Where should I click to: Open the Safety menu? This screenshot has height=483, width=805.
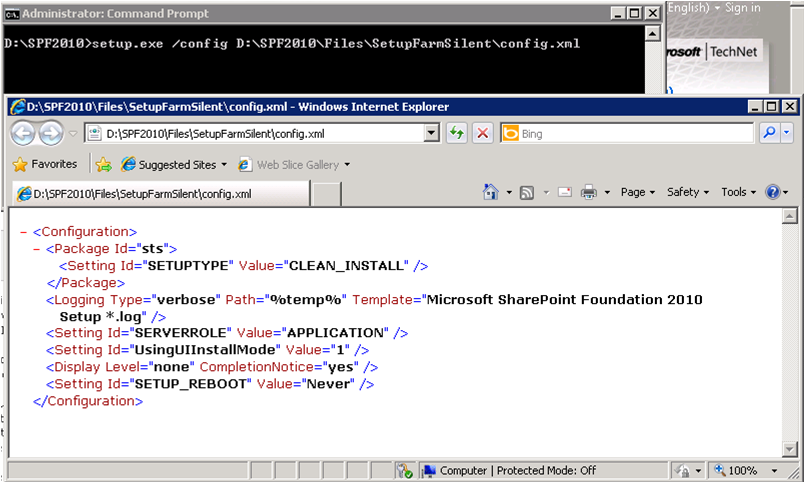[688, 192]
